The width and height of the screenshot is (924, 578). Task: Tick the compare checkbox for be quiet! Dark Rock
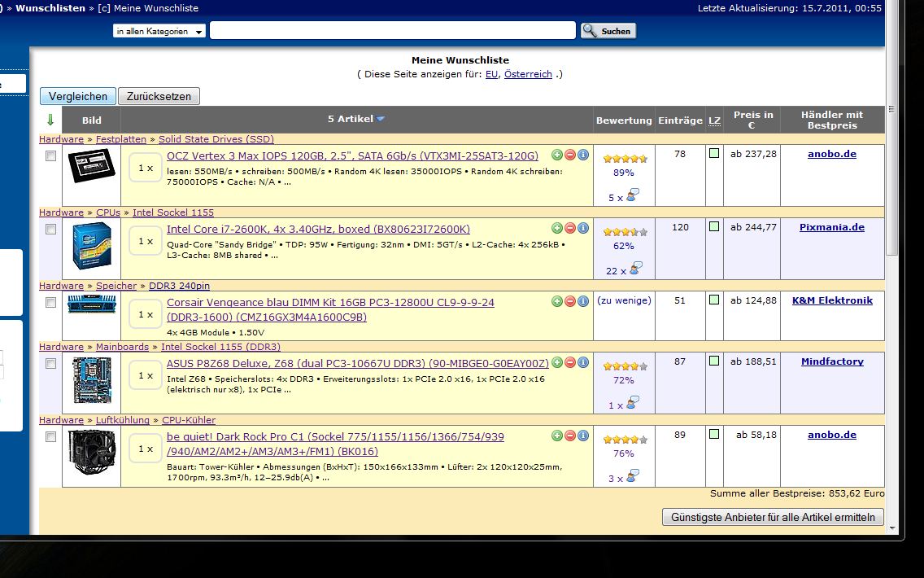point(50,436)
